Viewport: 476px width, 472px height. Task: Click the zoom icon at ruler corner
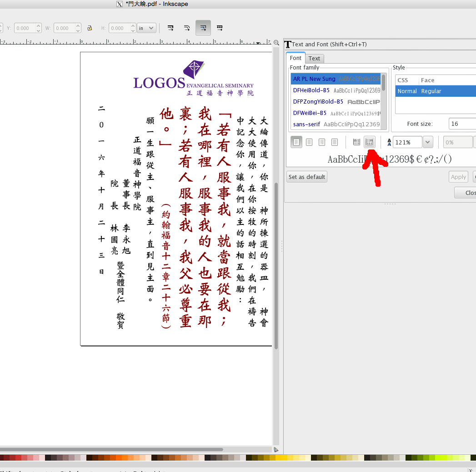pos(276,43)
